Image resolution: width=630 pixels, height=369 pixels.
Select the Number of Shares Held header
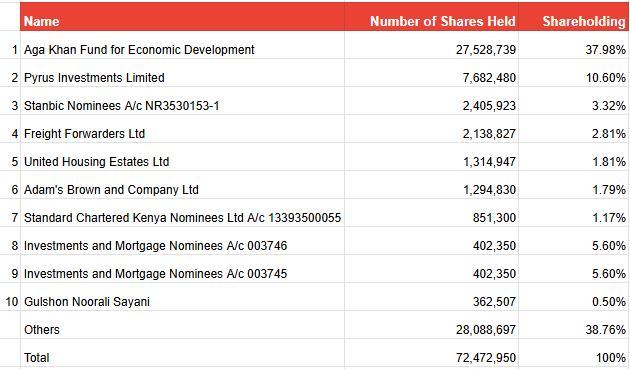432,16
